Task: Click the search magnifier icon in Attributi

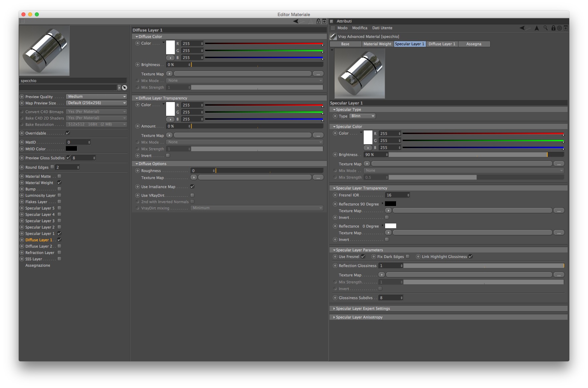Action: tap(545, 28)
